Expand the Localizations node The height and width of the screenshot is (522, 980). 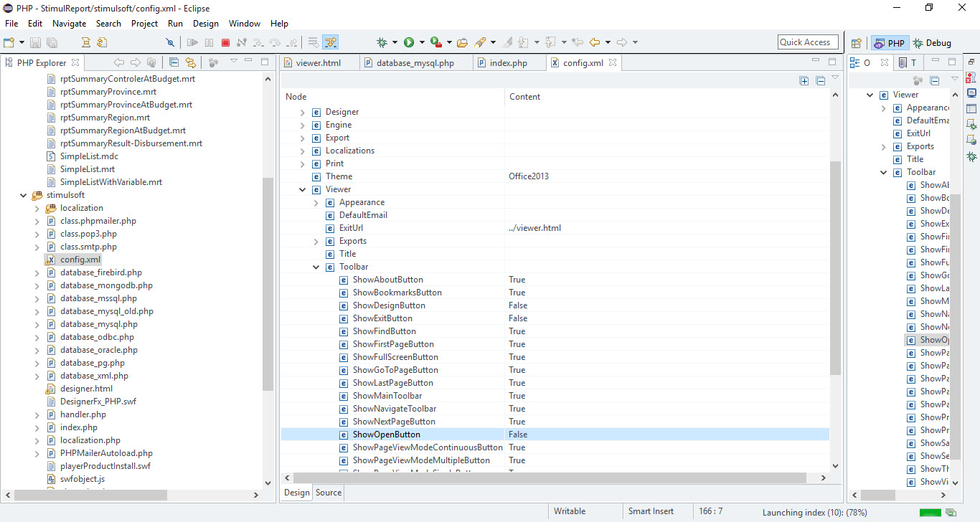coord(302,151)
